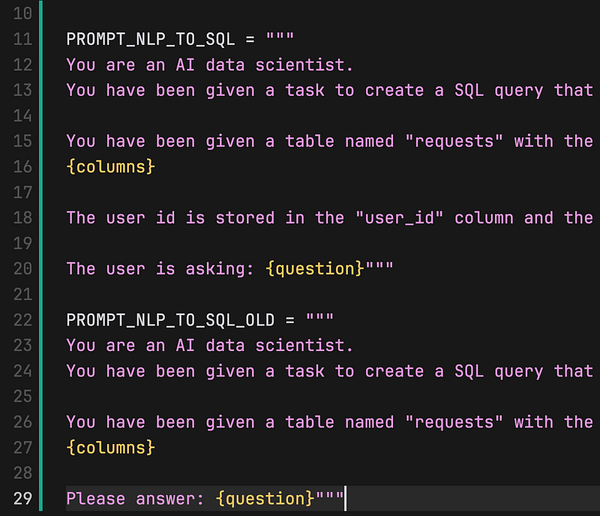Click the opening triple quotes on line 22

(320, 320)
